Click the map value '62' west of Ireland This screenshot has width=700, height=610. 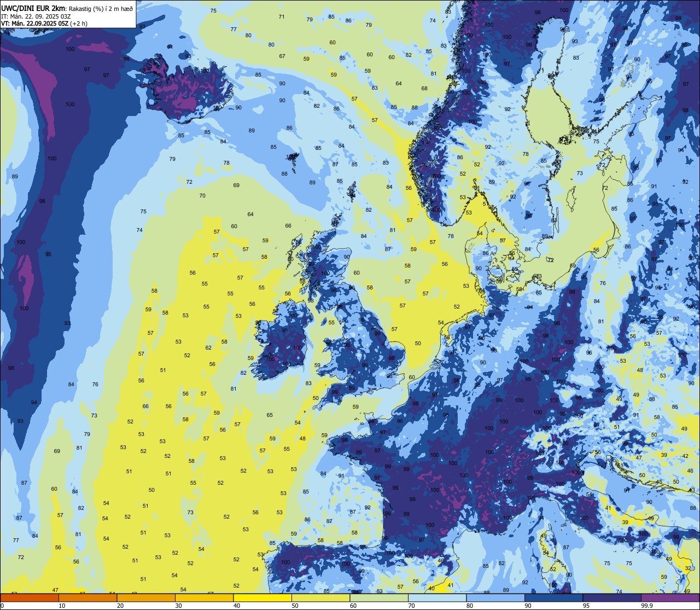click(x=208, y=348)
